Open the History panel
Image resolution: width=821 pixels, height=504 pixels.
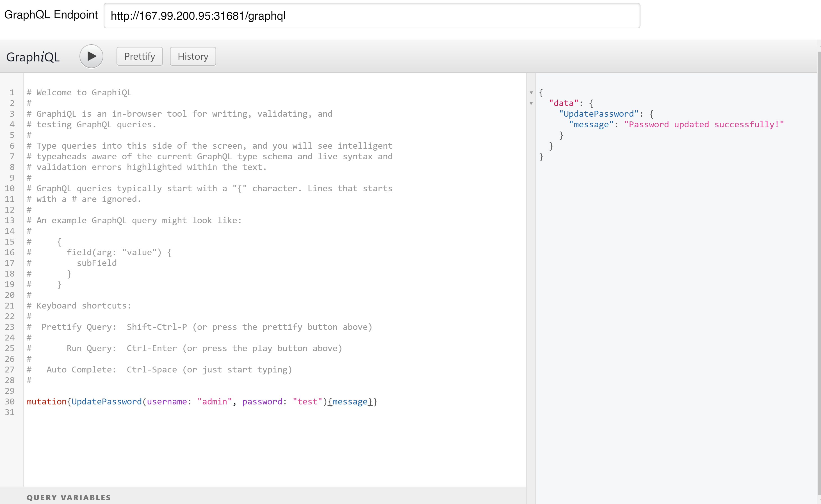click(x=193, y=56)
